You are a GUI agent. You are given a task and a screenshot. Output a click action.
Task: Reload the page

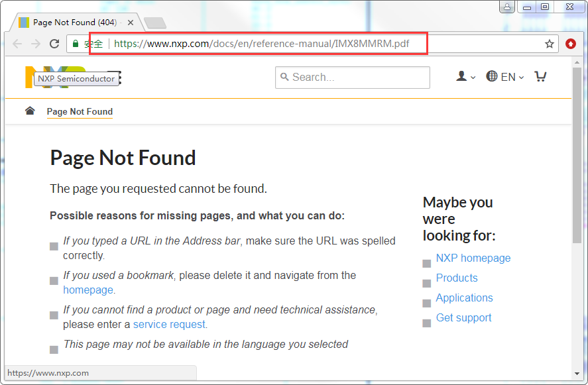tap(54, 44)
